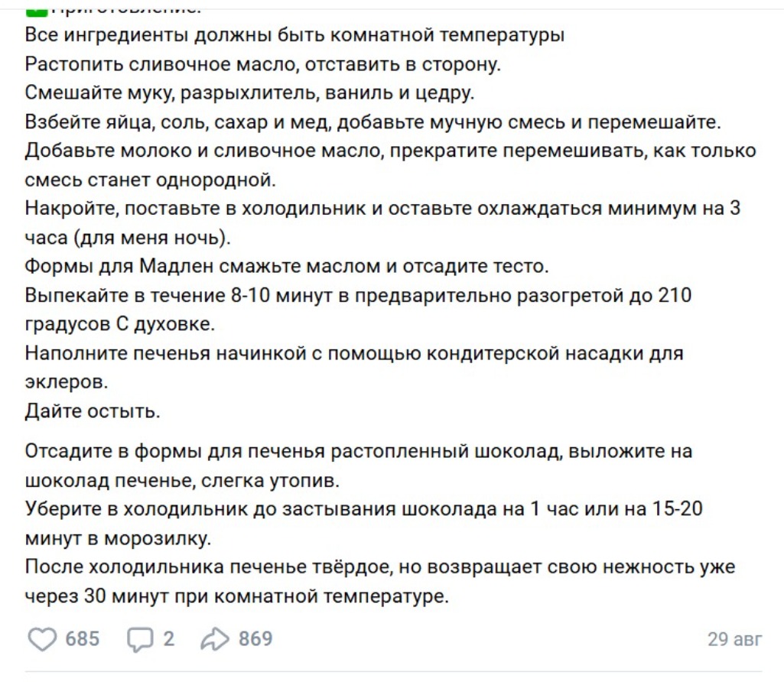Click the line starting "Взбейте яйца, соль, сахар"
Screen dimensions: 784x682
(x=373, y=122)
